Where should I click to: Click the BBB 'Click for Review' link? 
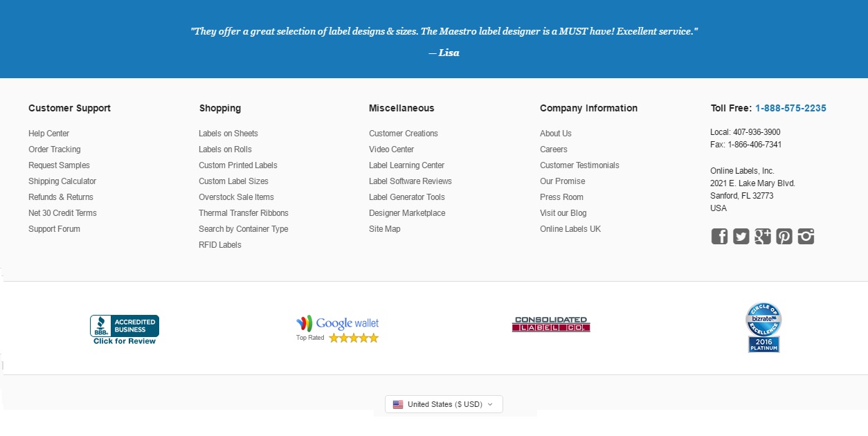(x=124, y=340)
